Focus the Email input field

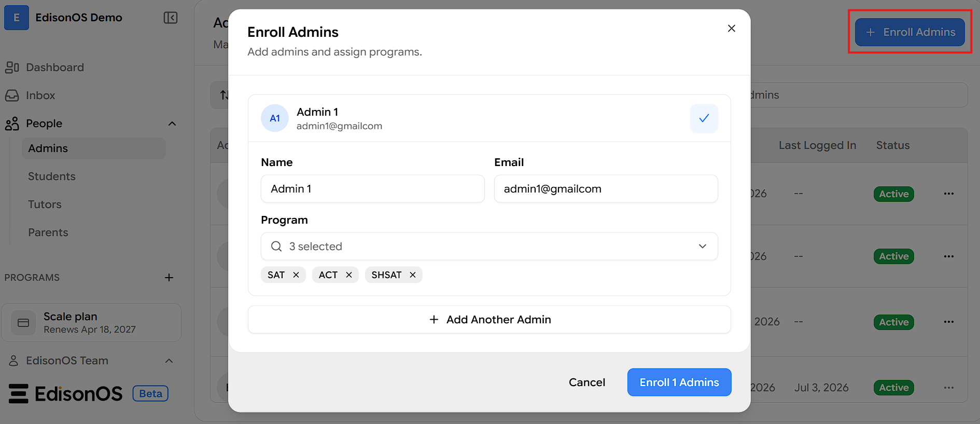pos(606,189)
